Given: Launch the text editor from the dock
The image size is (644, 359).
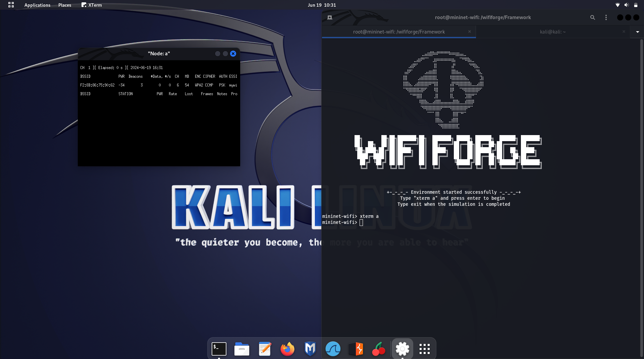Looking at the screenshot, I should click(265, 349).
